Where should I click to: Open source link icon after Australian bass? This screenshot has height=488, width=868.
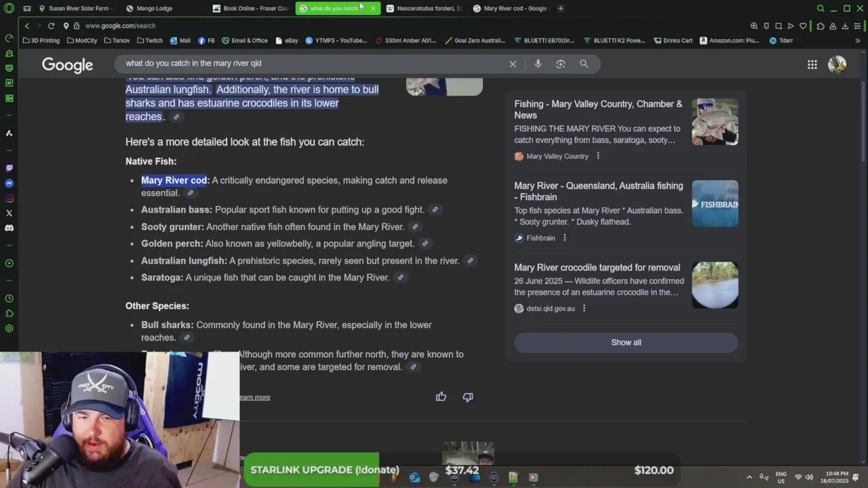435,210
